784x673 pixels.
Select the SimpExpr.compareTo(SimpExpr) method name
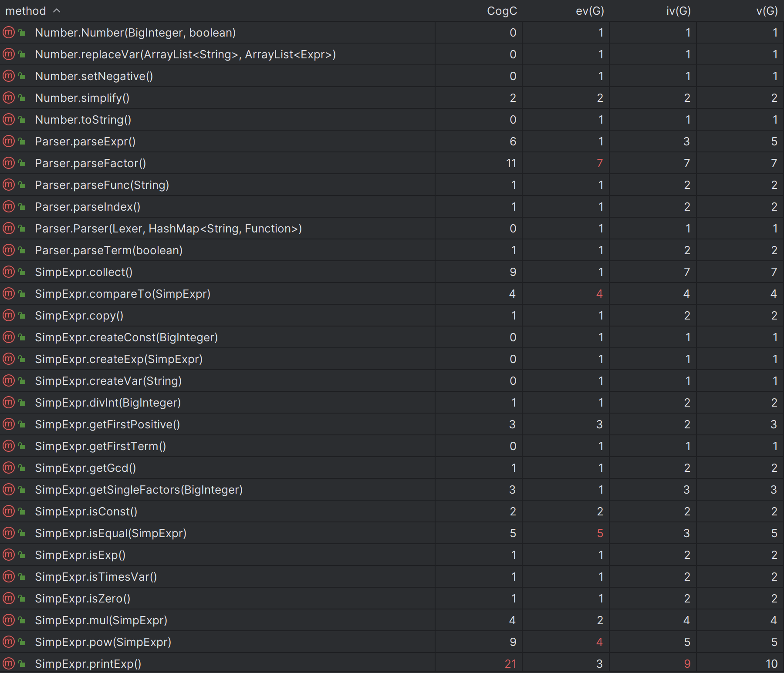tap(123, 294)
